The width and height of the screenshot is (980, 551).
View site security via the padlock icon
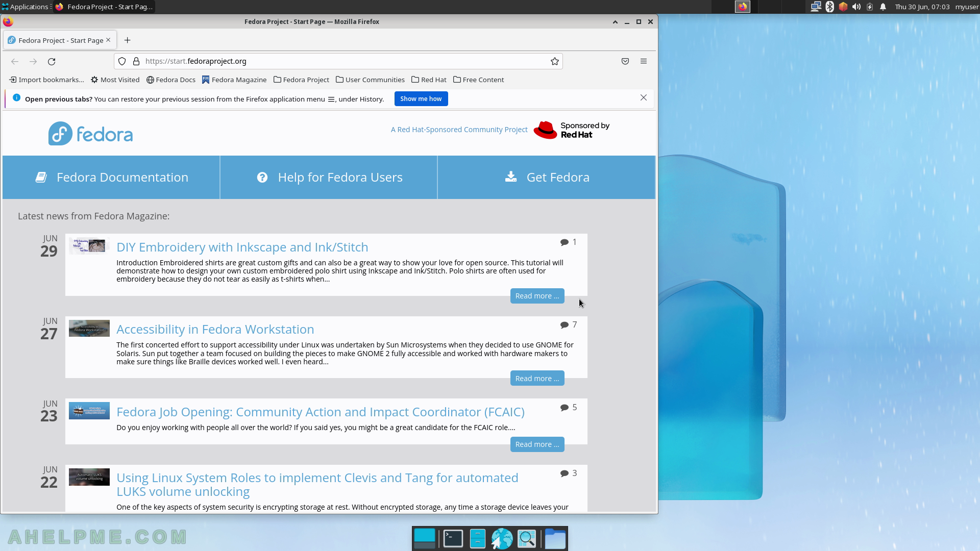click(136, 61)
